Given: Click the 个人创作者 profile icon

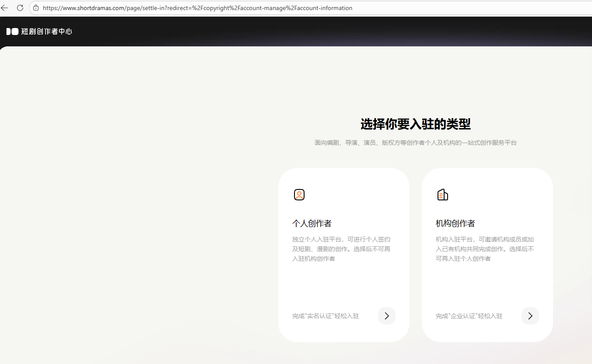Looking at the screenshot, I should coord(299,195).
